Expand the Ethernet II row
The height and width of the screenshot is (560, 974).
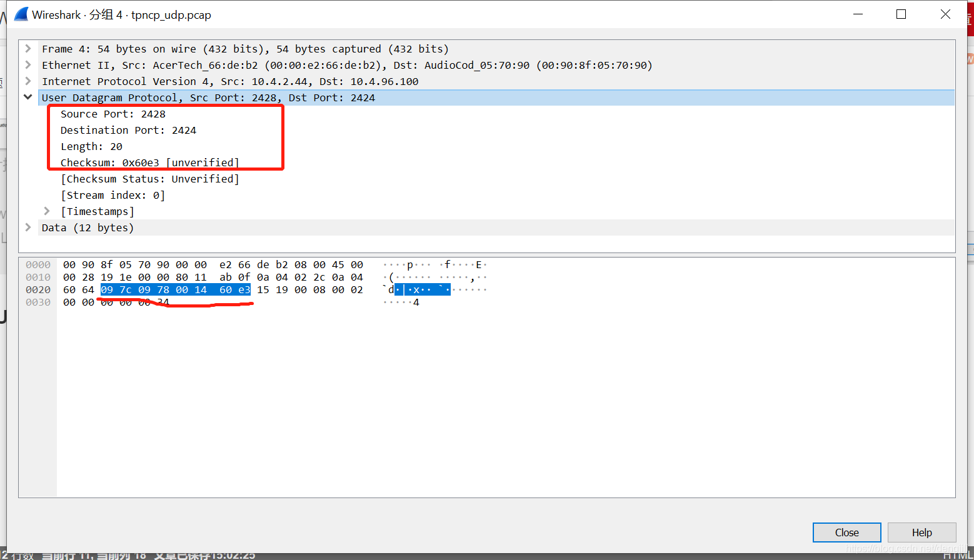coord(28,65)
